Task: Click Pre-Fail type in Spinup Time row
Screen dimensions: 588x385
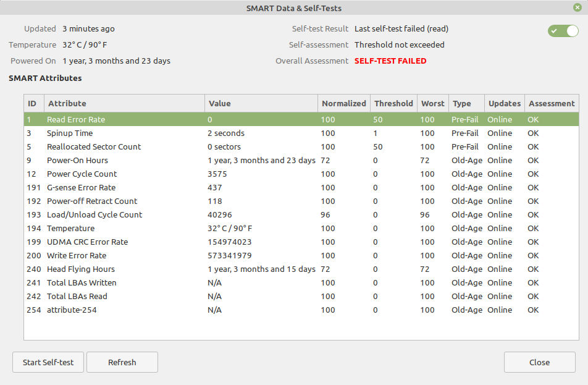Action: [x=465, y=133]
